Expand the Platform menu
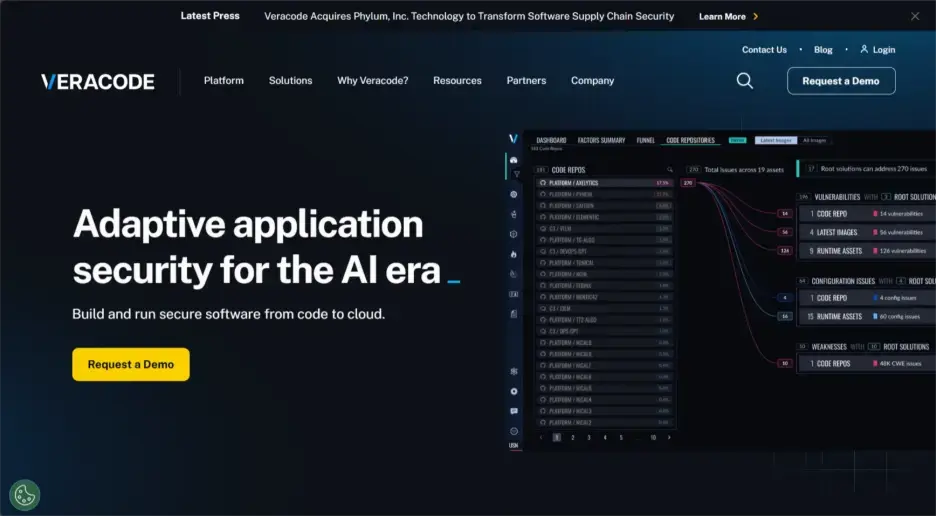The width and height of the screenshot is (936, 516). tap(223, 81)
